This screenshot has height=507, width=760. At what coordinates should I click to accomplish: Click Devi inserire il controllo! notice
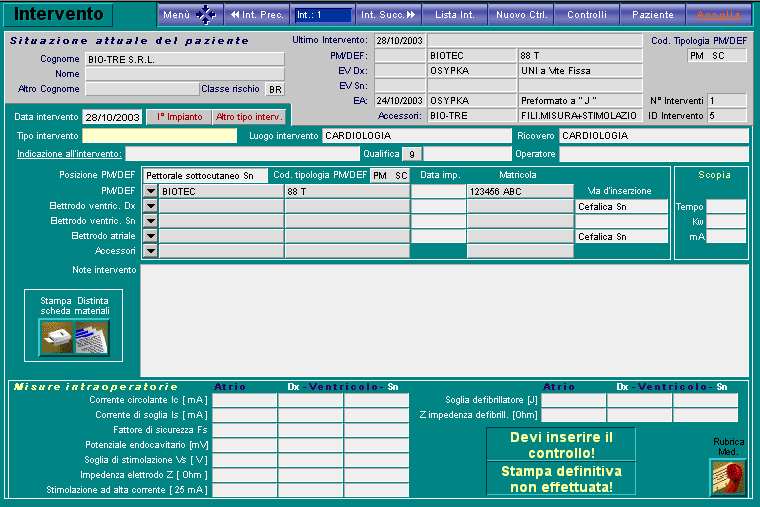[x=561, y=444]
